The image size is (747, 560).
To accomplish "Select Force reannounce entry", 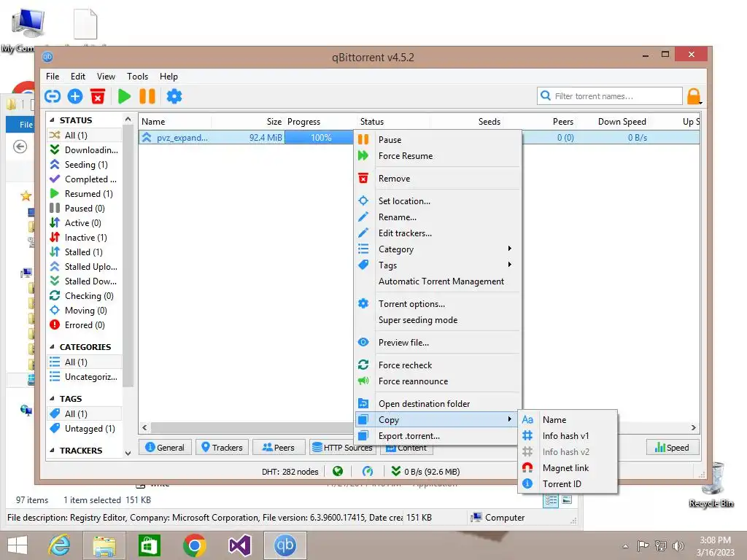I will pyautogui.click(x=438, y=381).
